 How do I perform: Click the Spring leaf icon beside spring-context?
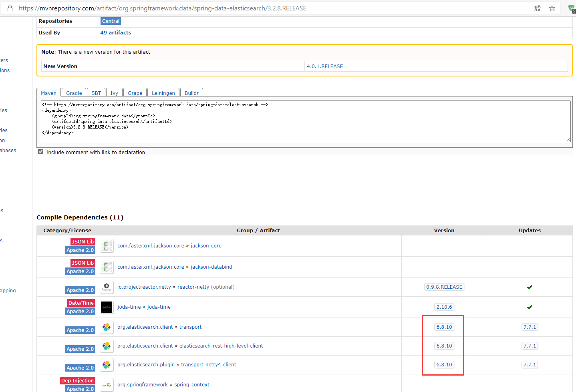point(107,384)
